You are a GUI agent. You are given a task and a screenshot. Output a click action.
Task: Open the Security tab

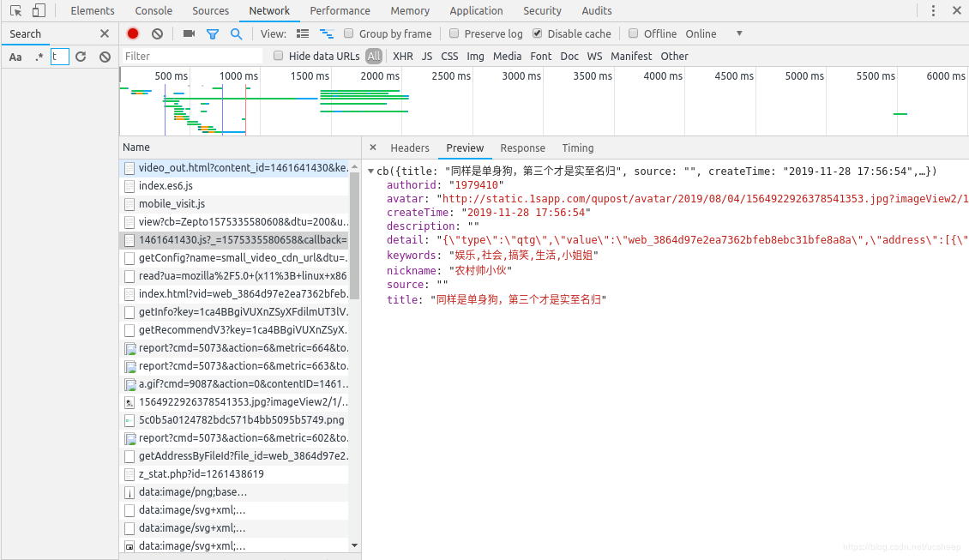click(542, 10)
